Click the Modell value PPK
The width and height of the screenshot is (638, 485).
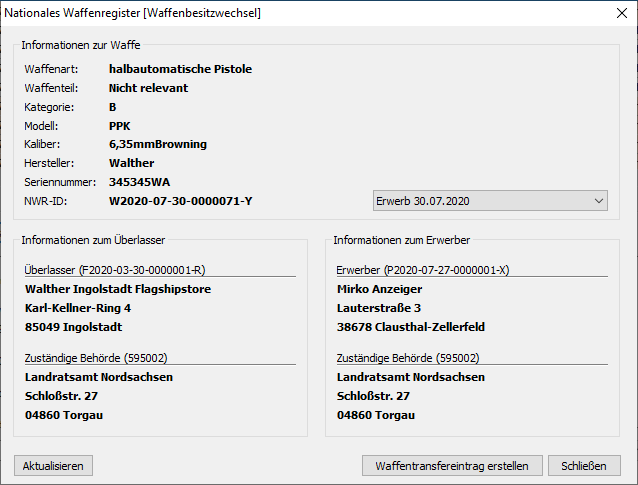click(120, 126)
